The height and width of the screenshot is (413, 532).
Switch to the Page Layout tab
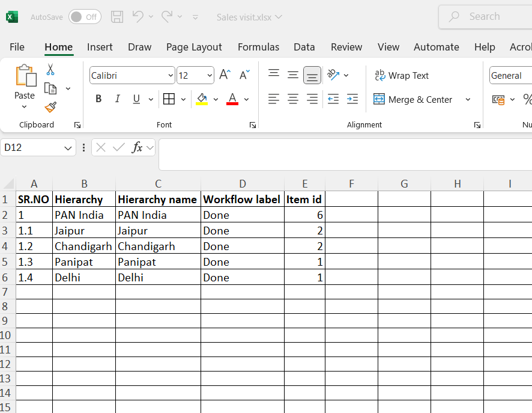tap(194, 47)
